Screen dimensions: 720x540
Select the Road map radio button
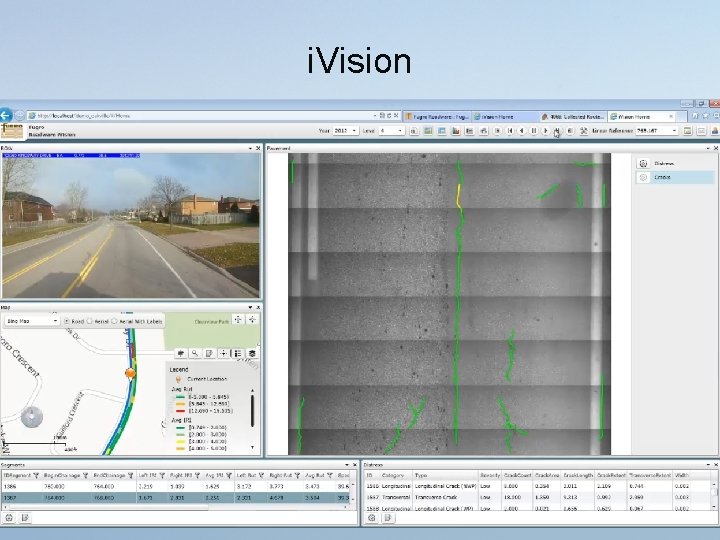(67, 321)
